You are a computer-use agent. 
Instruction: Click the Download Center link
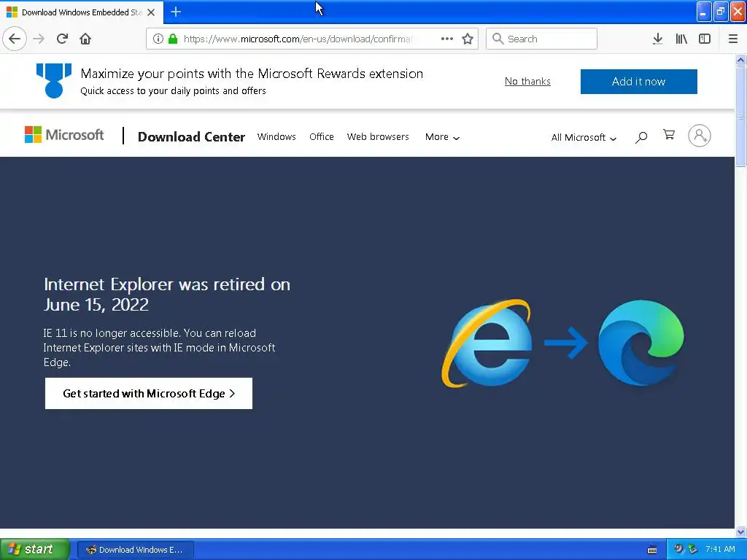coord(191,136)
